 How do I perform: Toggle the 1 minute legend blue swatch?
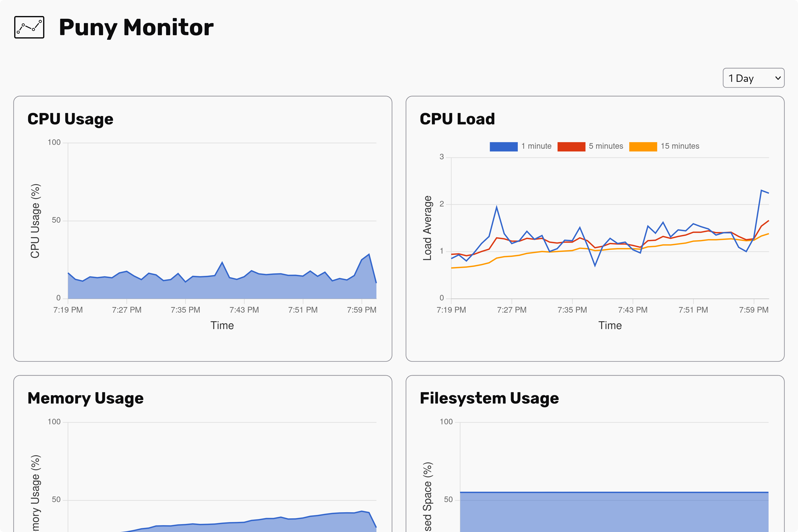click(504, 147)
